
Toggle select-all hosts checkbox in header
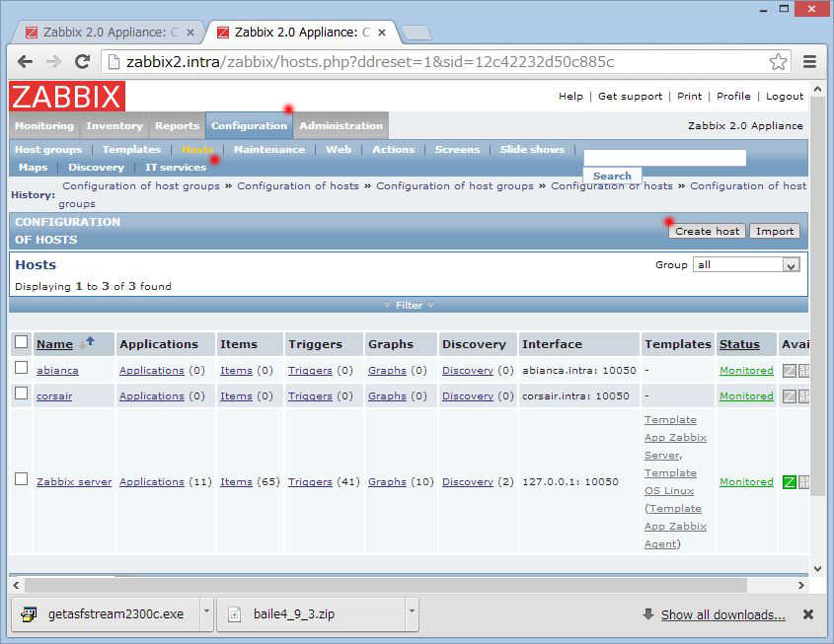pos(22,341)
